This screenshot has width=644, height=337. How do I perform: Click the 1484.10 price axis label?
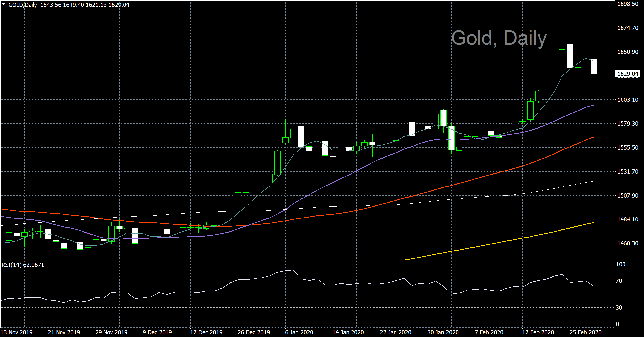coord(627,219)
